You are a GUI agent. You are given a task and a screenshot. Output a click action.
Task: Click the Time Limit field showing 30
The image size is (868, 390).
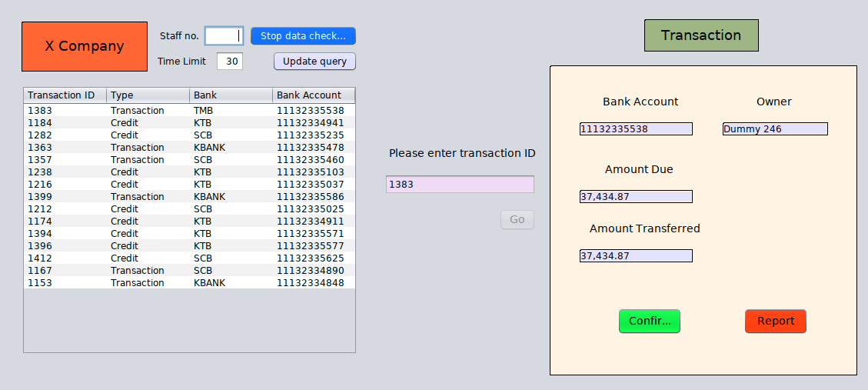tap(230, 62)
